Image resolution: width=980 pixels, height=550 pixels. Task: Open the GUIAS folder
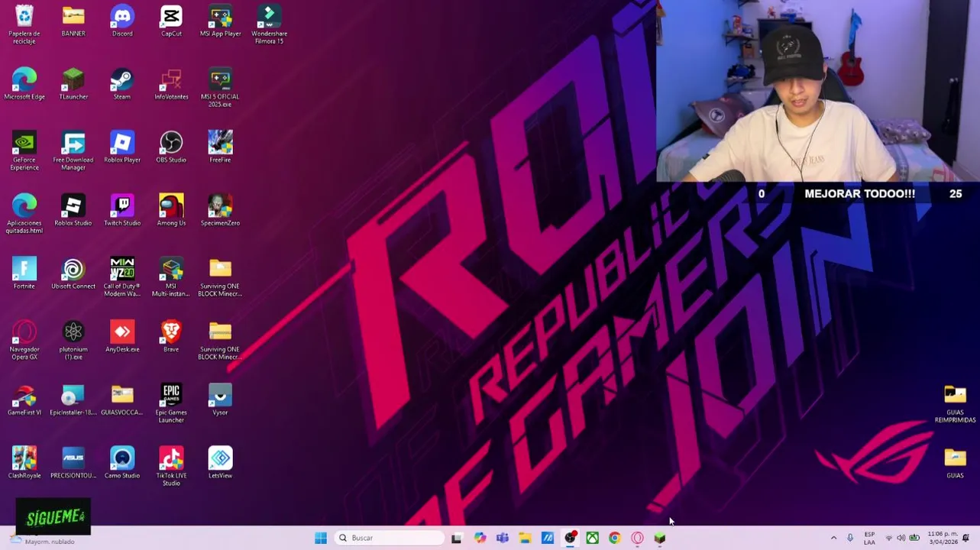pyautogui.click(x=955, y=463)
